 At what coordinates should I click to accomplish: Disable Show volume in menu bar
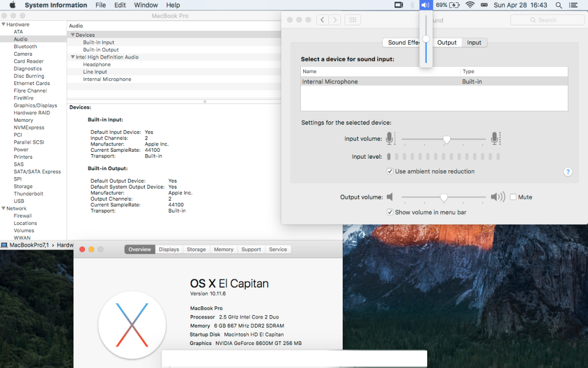coord(390,212)
